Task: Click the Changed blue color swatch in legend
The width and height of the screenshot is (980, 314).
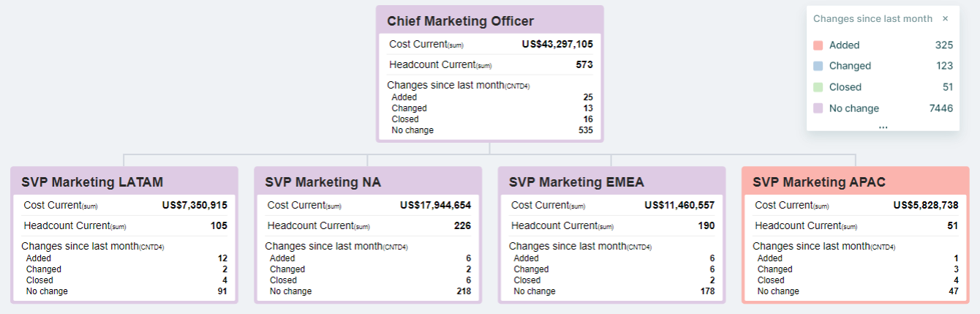Action: [x=818, y=66]
